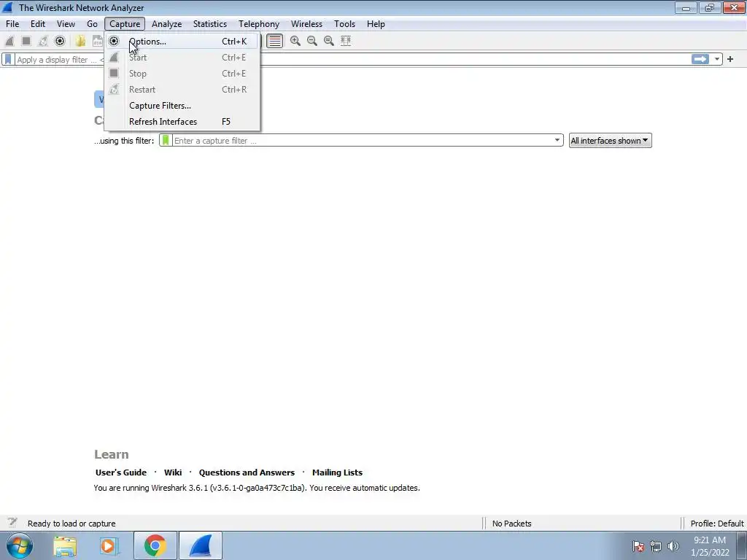Click the Show desktop strip beside the clock
This screenshot has width=747, height=560.
pos(742,545)
